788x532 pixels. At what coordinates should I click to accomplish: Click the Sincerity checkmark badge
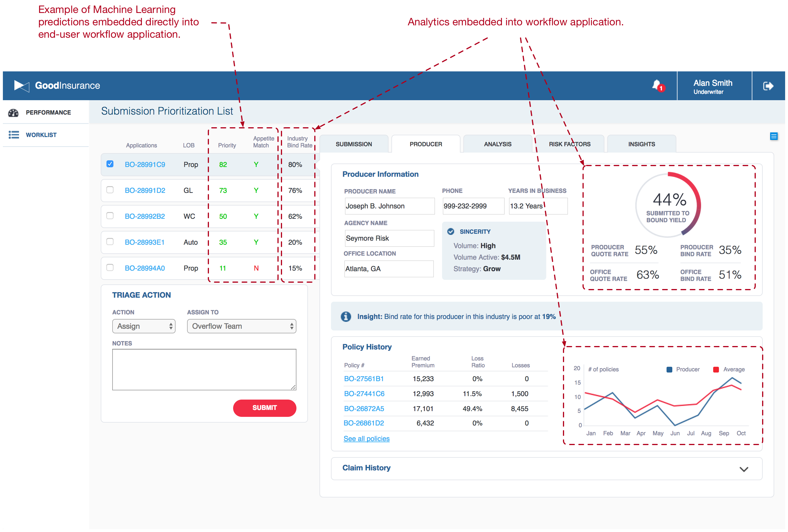coord(451,231)
